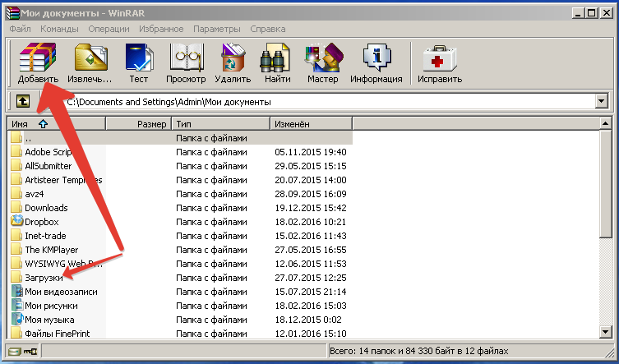
Task: Click the Тест (Test) toolbar icon
Action: tap(138, 61)
